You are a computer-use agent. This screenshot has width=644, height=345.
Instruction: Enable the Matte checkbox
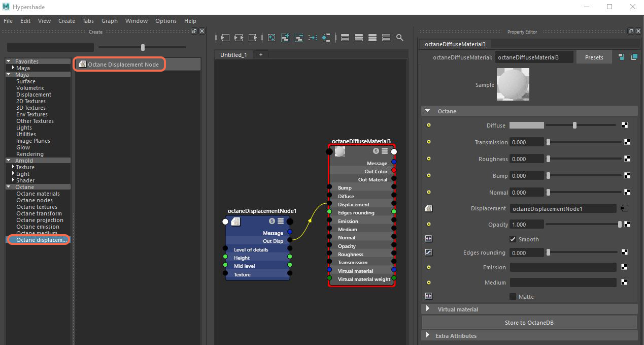[x=513, y=297]
